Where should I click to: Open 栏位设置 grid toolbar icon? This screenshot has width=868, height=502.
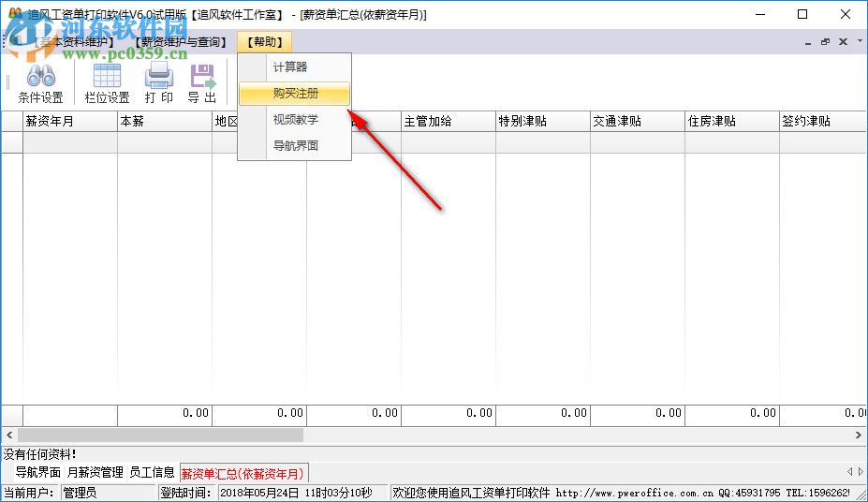[107, 83]
